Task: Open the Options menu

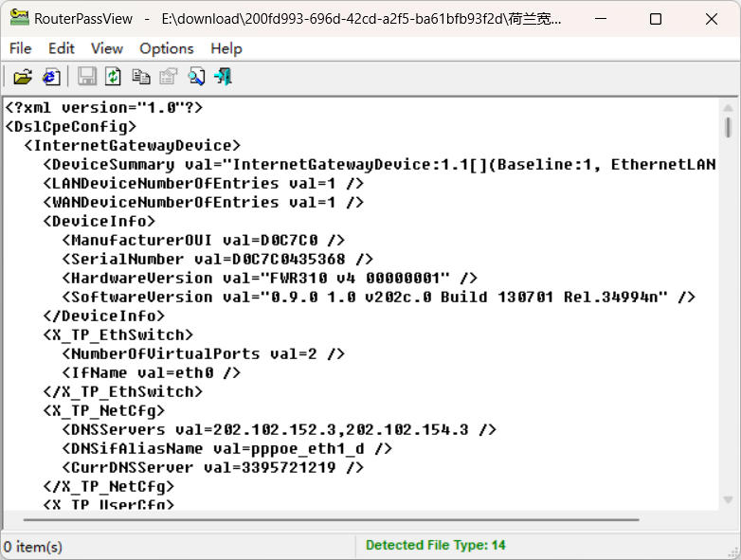Action: pyautogui.click(x=167, y=48)
